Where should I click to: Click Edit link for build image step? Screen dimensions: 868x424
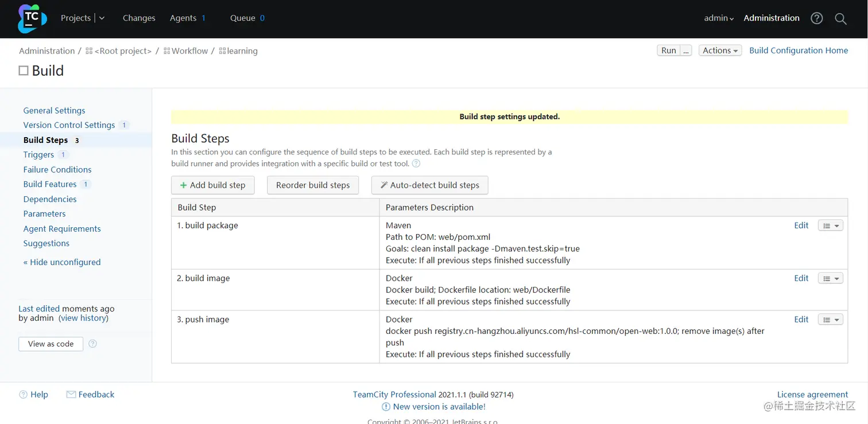[801, 278]
